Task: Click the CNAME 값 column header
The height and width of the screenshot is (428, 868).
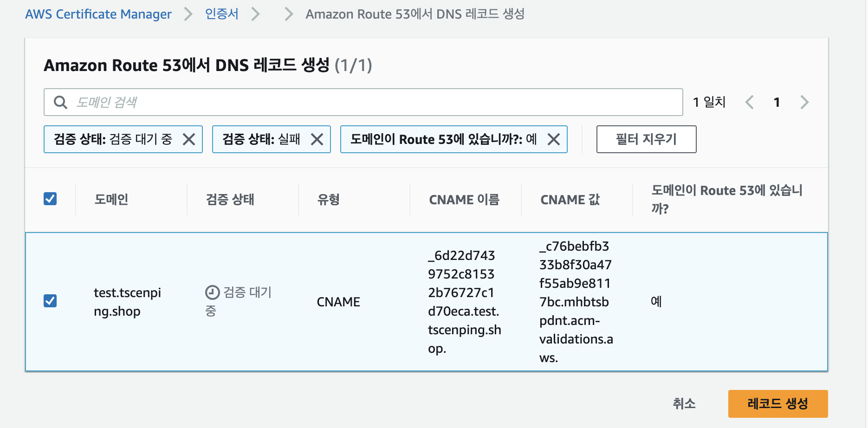Action: [x=570, y=200]
